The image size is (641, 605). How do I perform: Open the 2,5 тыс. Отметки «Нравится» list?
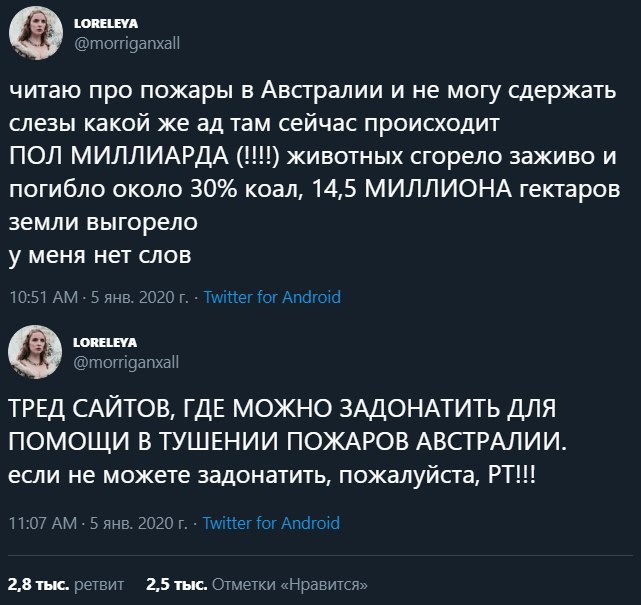click(x=256, y=583)
